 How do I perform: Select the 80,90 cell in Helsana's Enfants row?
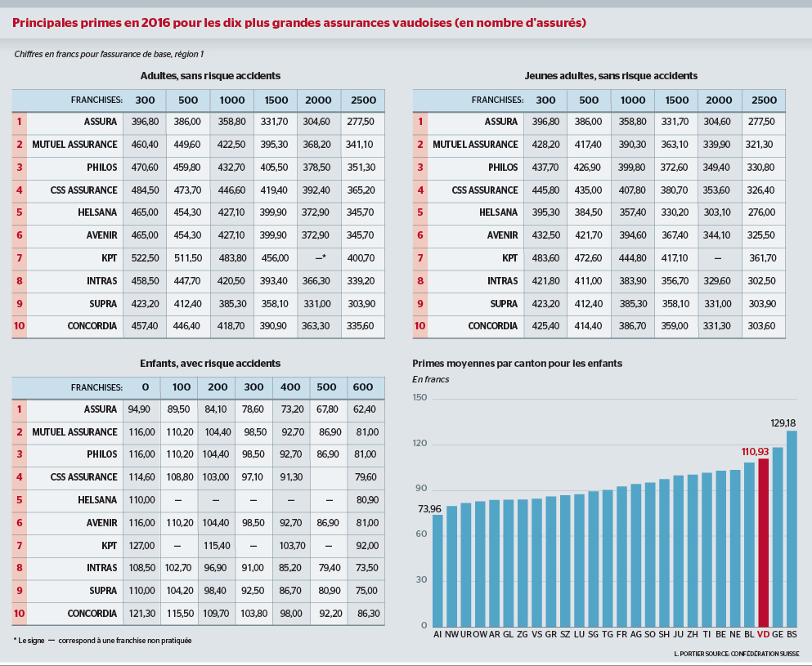[368, 500]
